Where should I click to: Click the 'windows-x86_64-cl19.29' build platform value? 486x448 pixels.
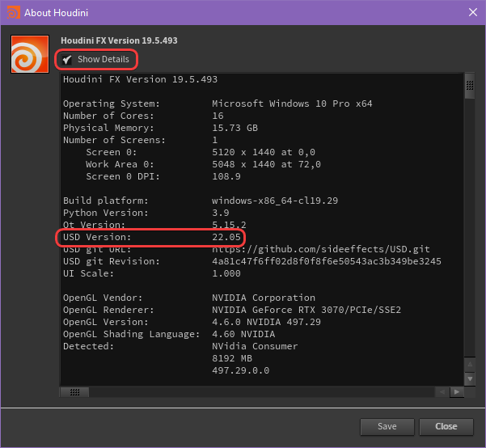coord(275,201)
